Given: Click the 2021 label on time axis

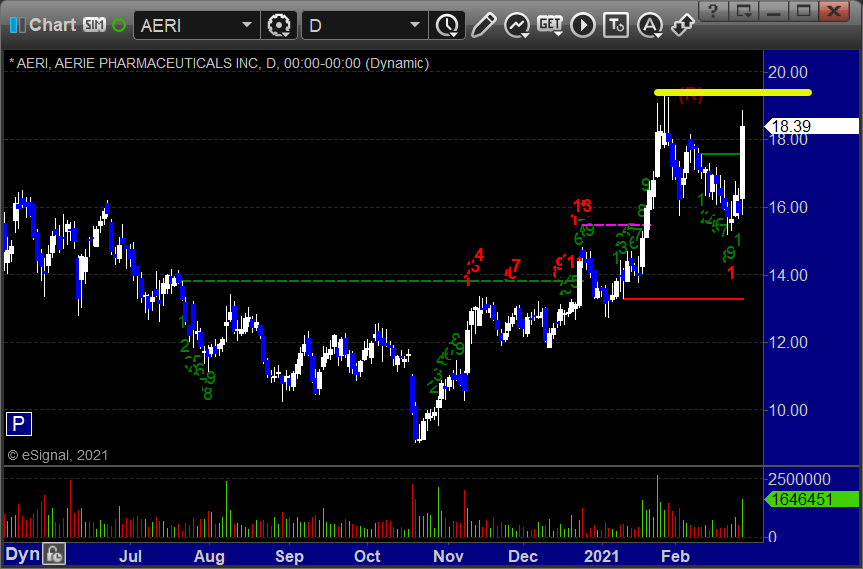Looking at the screenshot, I should coord(602,556).
